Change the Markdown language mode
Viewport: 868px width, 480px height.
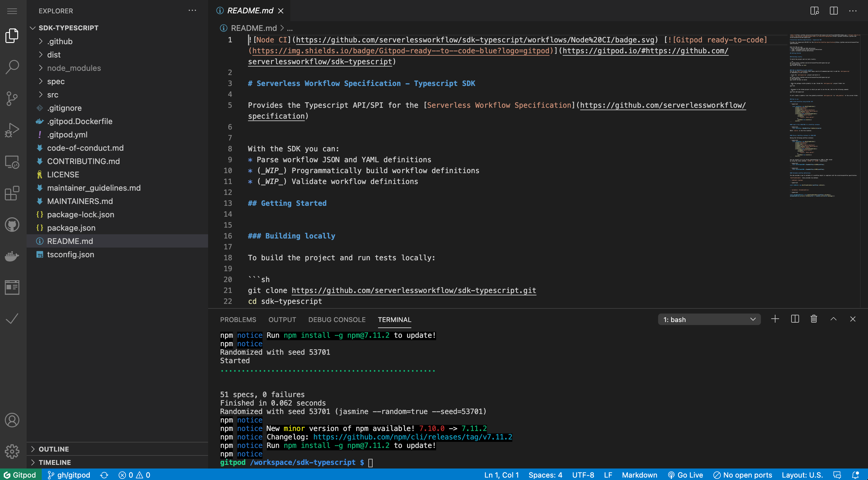[639, 475]
